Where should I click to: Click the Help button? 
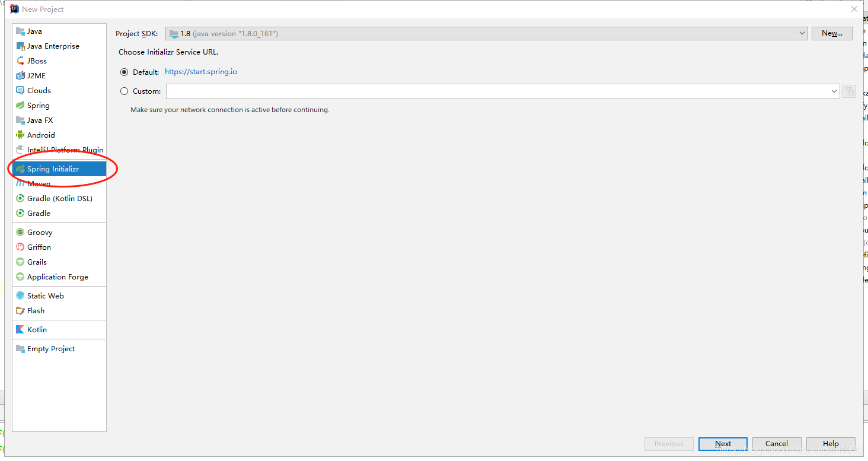831,444
